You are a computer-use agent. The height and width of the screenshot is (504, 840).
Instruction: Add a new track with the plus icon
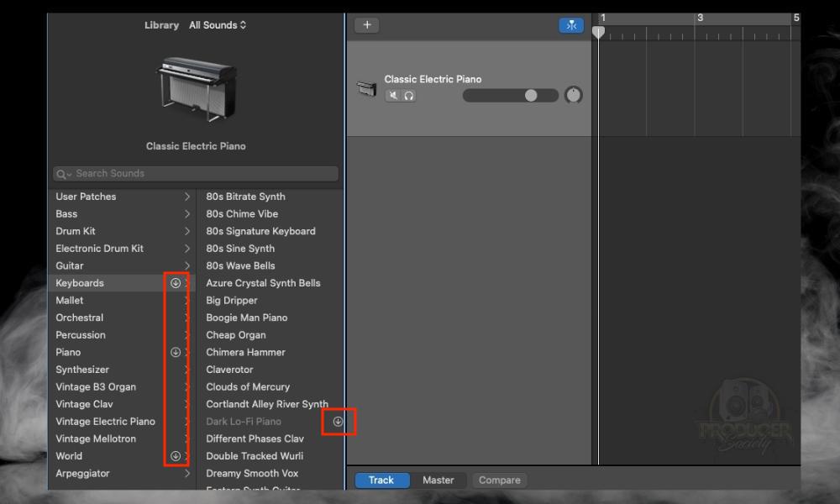point(366,24)
